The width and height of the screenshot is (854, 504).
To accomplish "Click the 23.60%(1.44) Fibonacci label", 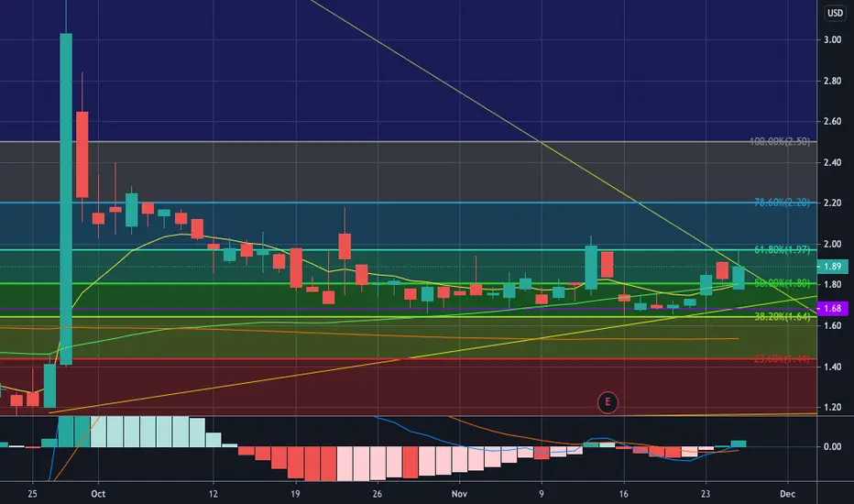I will (782, 359).
